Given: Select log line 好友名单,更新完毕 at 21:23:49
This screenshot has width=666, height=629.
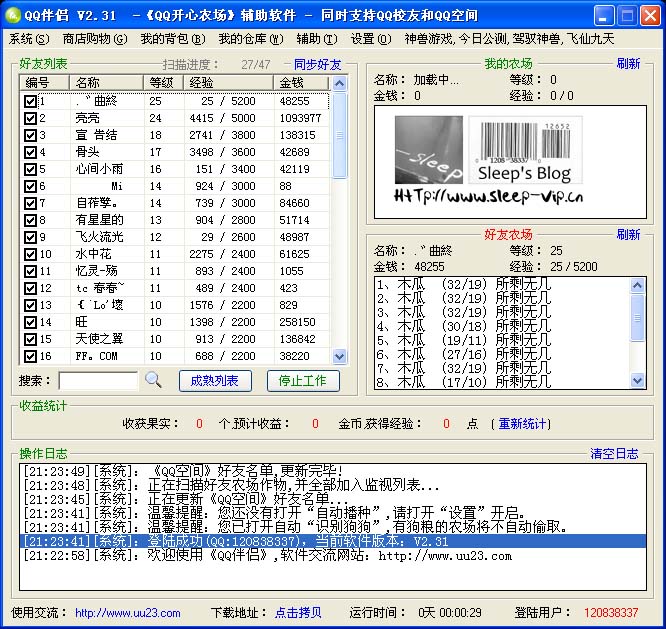Looking at the screenshot, I should 333,471.
